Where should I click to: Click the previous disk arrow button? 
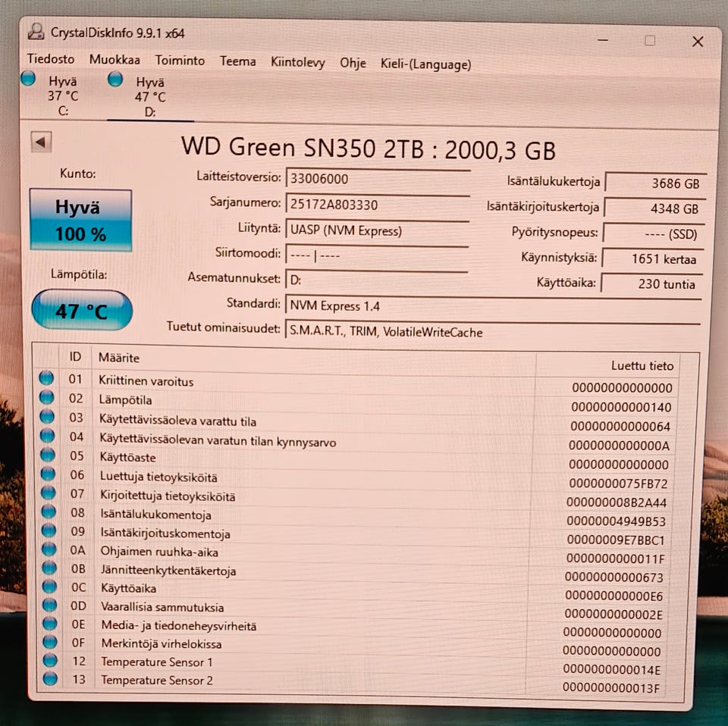click(41, 142)
